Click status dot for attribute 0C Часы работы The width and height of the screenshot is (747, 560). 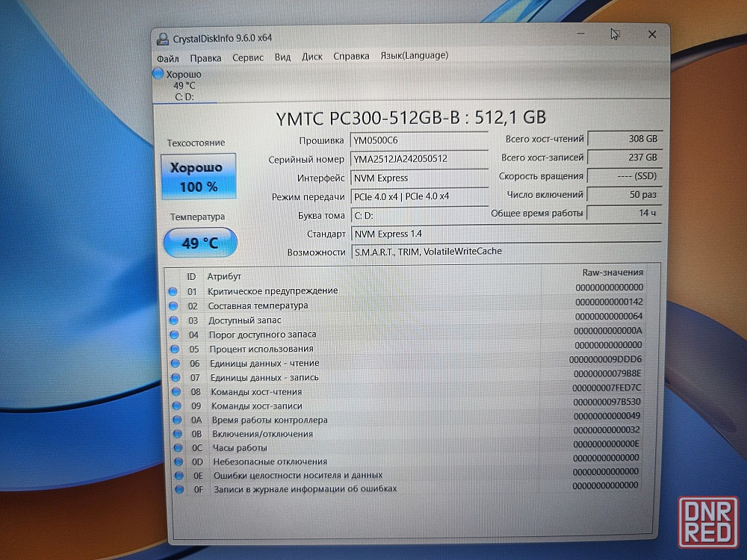pyautogui.click(x=179, y=447)
